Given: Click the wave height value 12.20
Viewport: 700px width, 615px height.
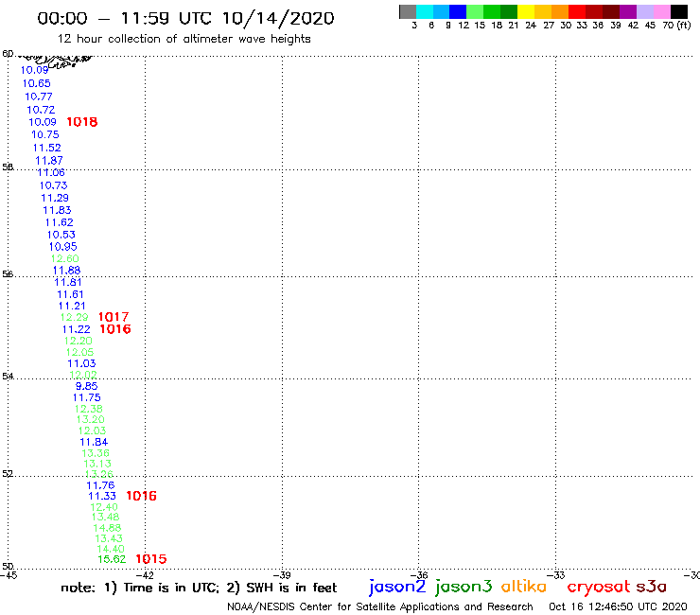Looking at the screenshot, I should point(79,341).
